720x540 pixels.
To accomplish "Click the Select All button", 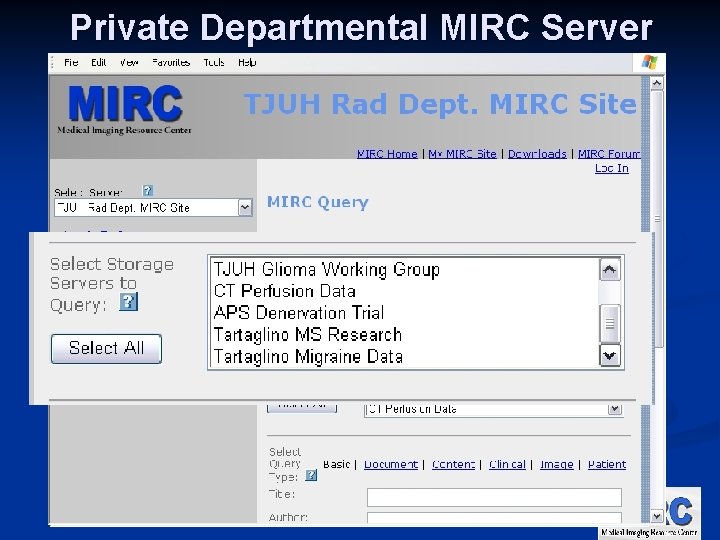I will click(107, 349).
